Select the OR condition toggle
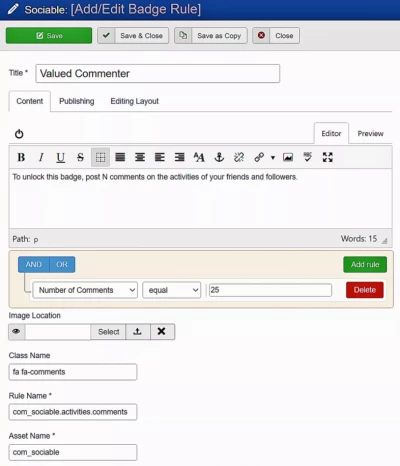 (x=62, y=264)
